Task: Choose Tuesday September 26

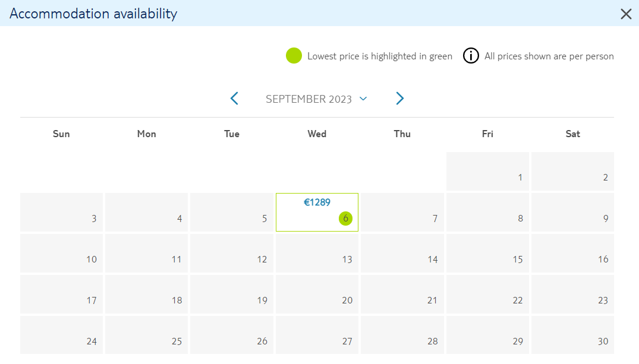Action: 231,335
